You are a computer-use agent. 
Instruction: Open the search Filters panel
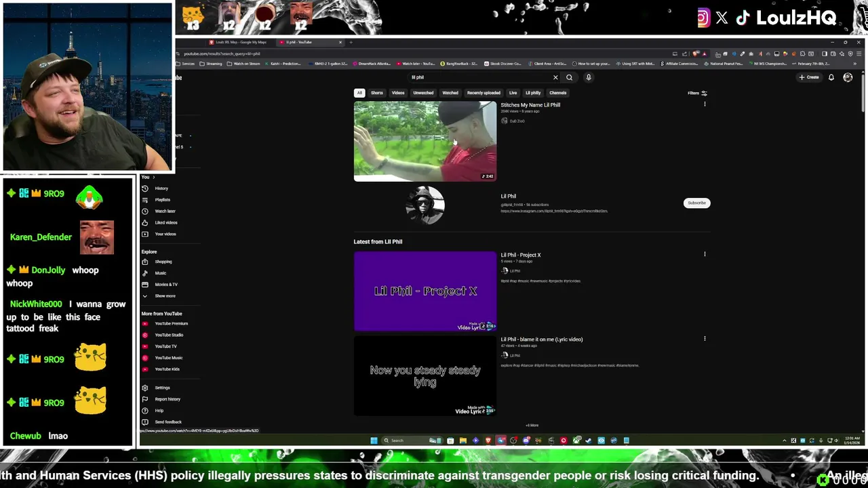pyautogui.click(x=697, y=93)
